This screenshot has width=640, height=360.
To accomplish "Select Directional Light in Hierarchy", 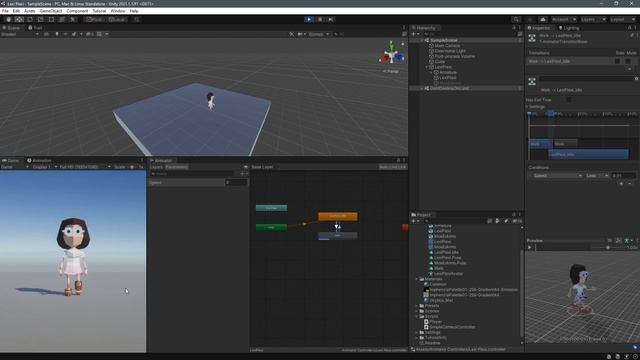I will [x=450, y=51].
